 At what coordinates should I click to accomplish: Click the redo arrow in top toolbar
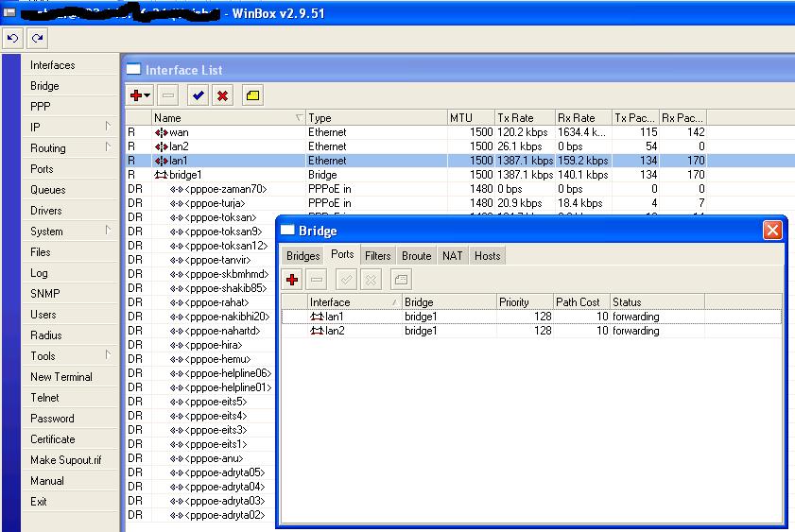click(x=37, y=39)
